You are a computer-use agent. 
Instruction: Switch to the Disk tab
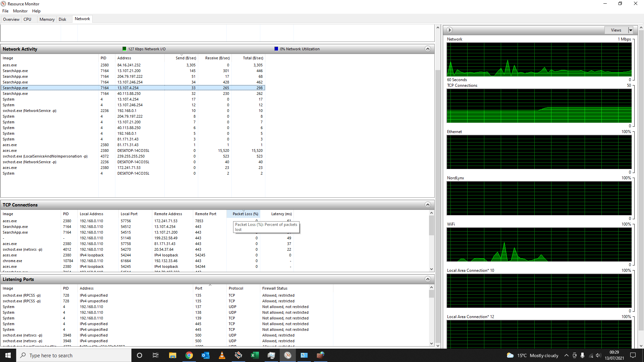click(x=62, y=19)
